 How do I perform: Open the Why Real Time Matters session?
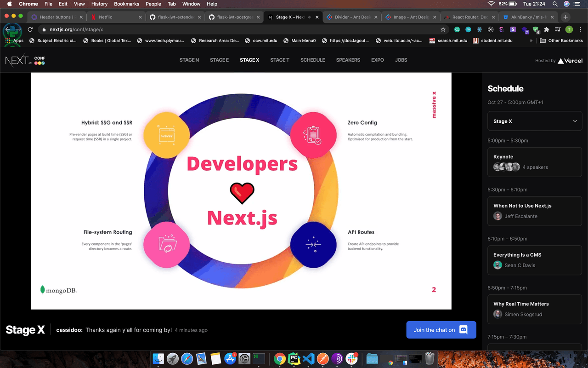535,309
